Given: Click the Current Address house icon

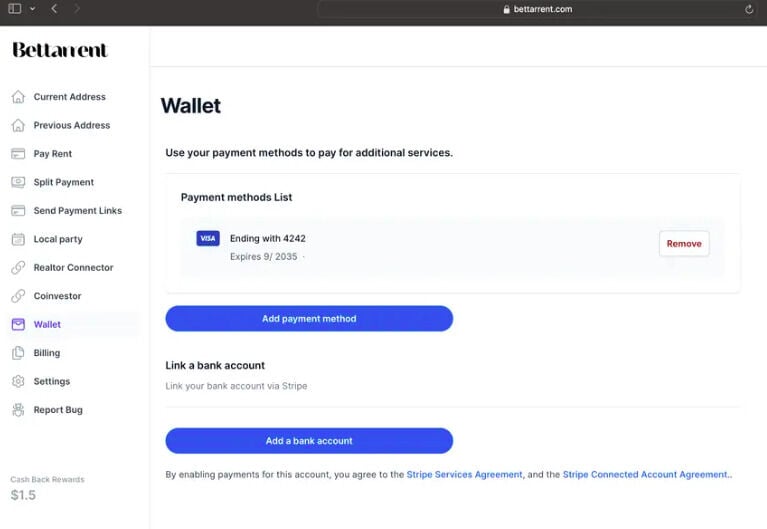Looking at the screenshot, I should click(x=18, y=97).
